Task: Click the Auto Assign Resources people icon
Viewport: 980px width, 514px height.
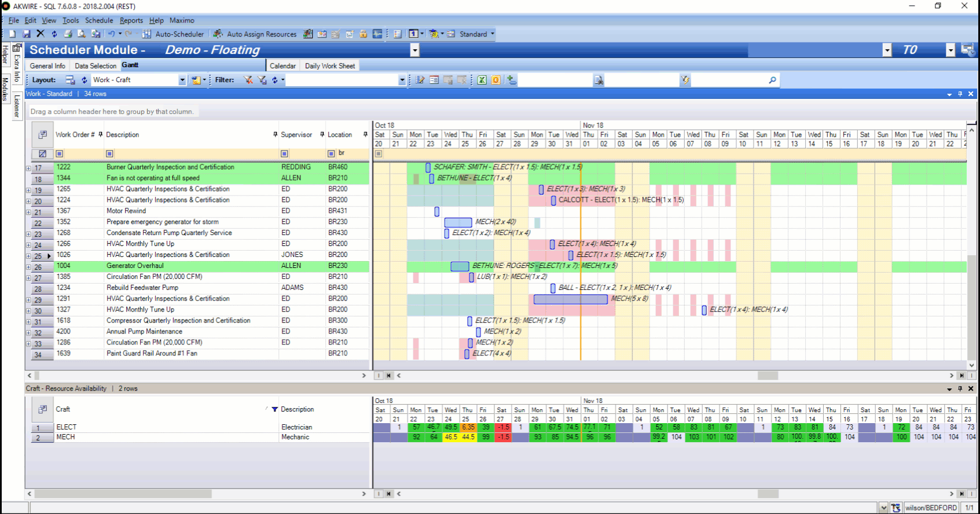Action: coord(218,34)
